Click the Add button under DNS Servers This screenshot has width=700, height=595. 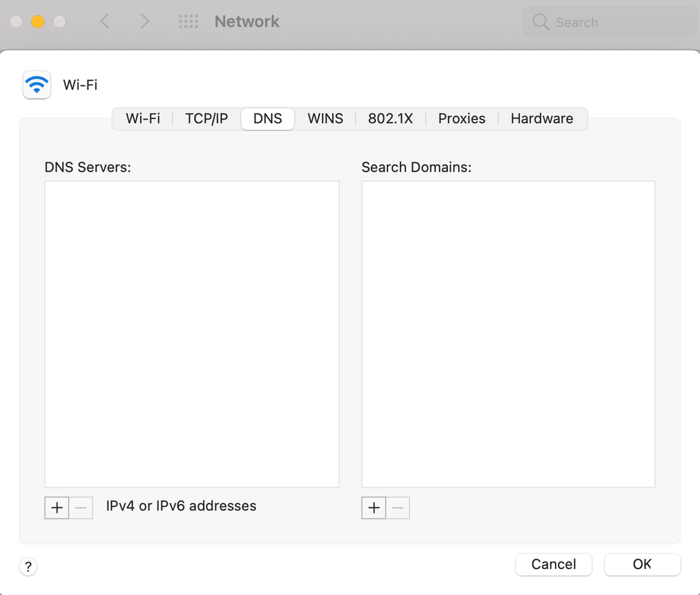(x=57, y=507)
